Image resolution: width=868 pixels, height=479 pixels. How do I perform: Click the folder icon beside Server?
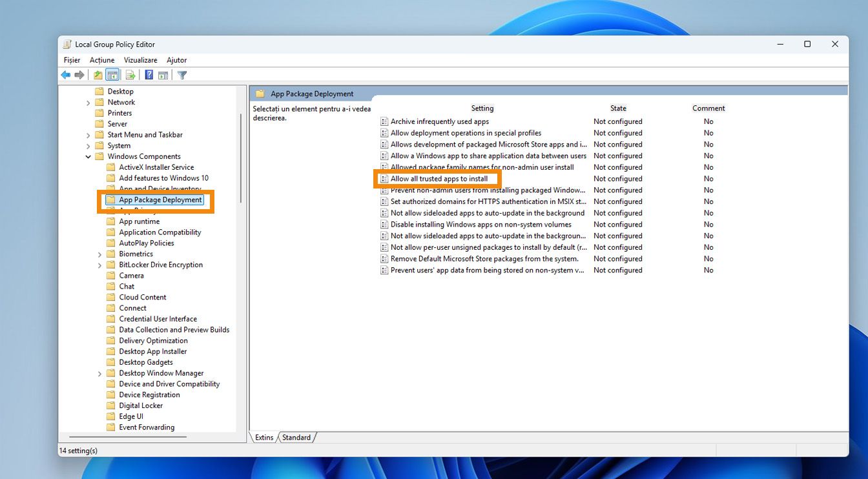point(99,124)
